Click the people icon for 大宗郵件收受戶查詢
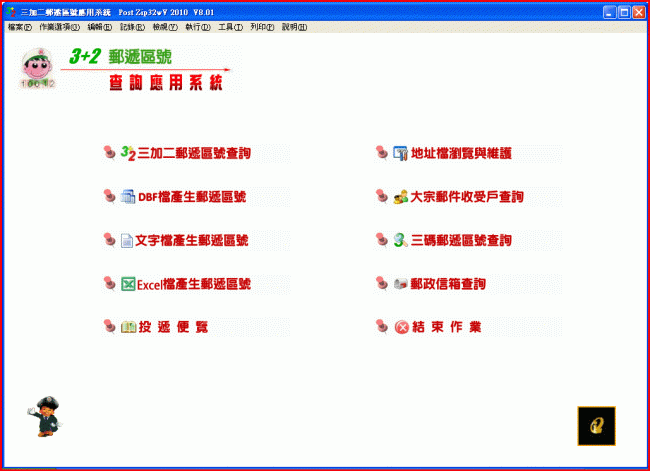The image size is (650, 471). tap(401, 197)
